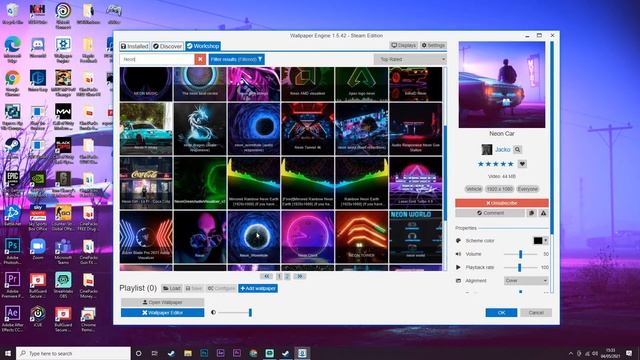Open Jacko author profile link

click(502, 150)
